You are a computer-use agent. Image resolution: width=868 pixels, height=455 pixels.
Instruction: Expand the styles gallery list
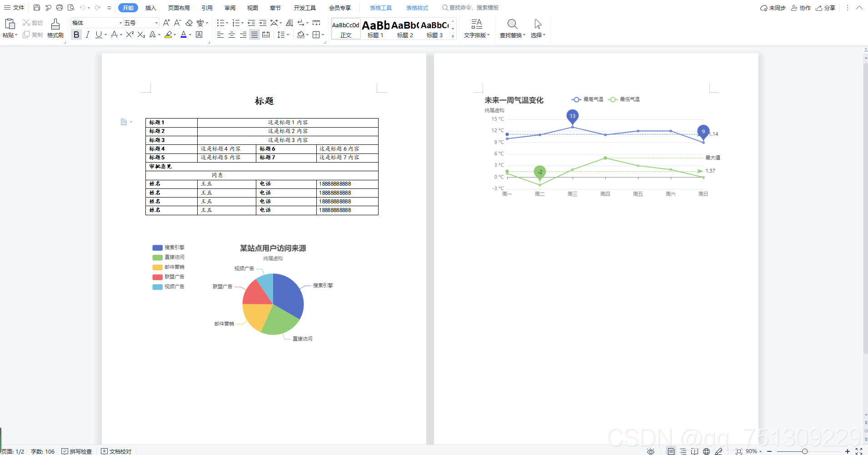click(453, 36)
